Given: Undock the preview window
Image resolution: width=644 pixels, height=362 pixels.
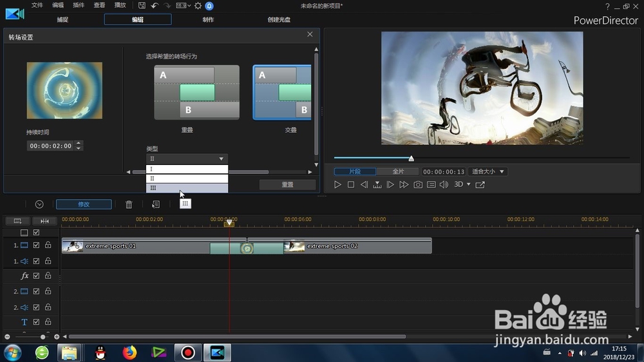Looking at the screenshot, I should [x=480, y=184].
